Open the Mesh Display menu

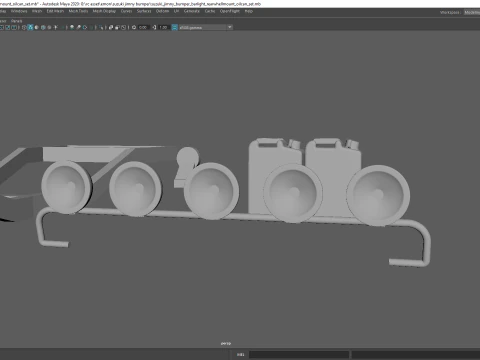click(104, 11)
